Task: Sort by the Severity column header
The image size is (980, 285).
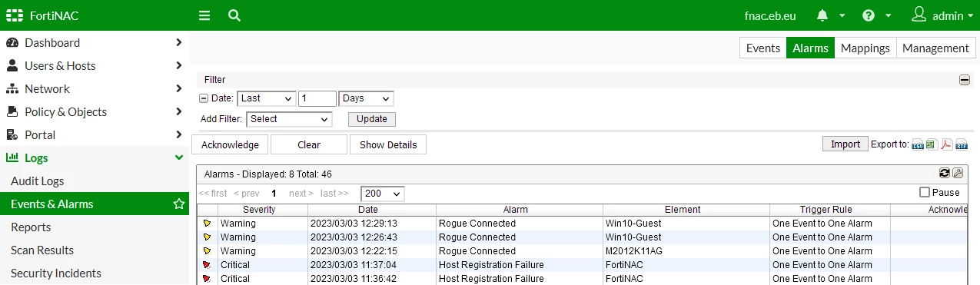Action: [x=263, y=210]
